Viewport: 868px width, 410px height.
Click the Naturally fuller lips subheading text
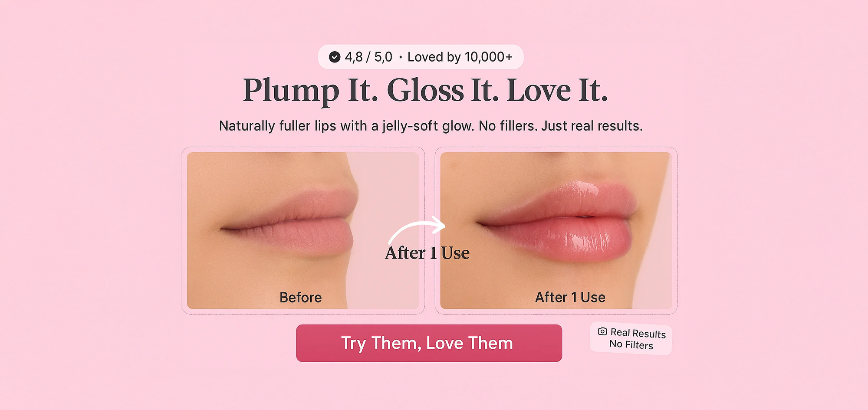pos(431,126)
